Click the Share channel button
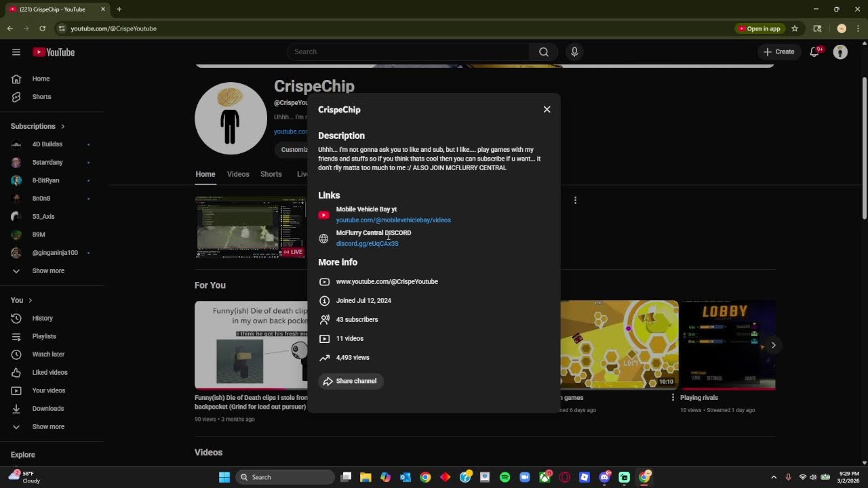Viewport: 868px width, 488px height. click(x=351, y=381)
